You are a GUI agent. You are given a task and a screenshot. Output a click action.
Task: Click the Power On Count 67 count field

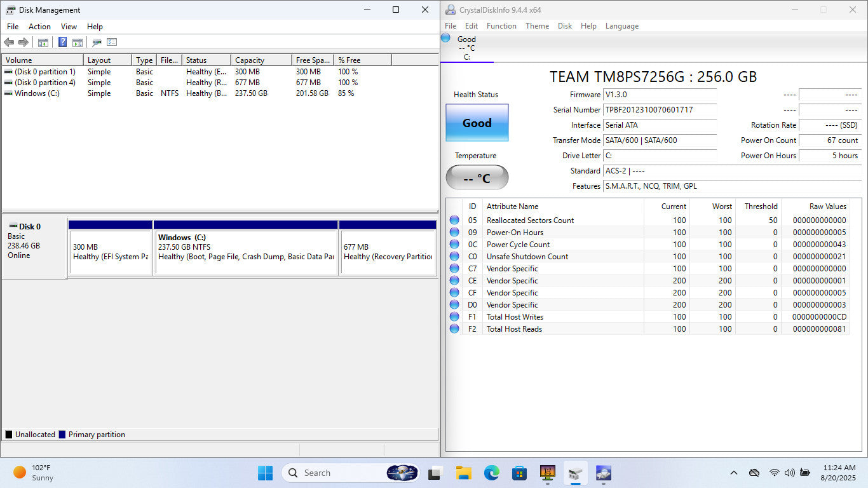click(829, 140)
